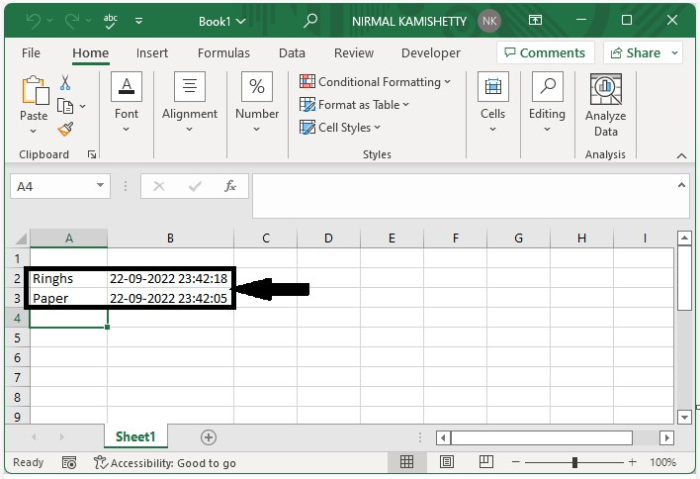This screenshot has height=479, width=700.
Task: Switch to Page Layout view
Action: tap(446, 462)
